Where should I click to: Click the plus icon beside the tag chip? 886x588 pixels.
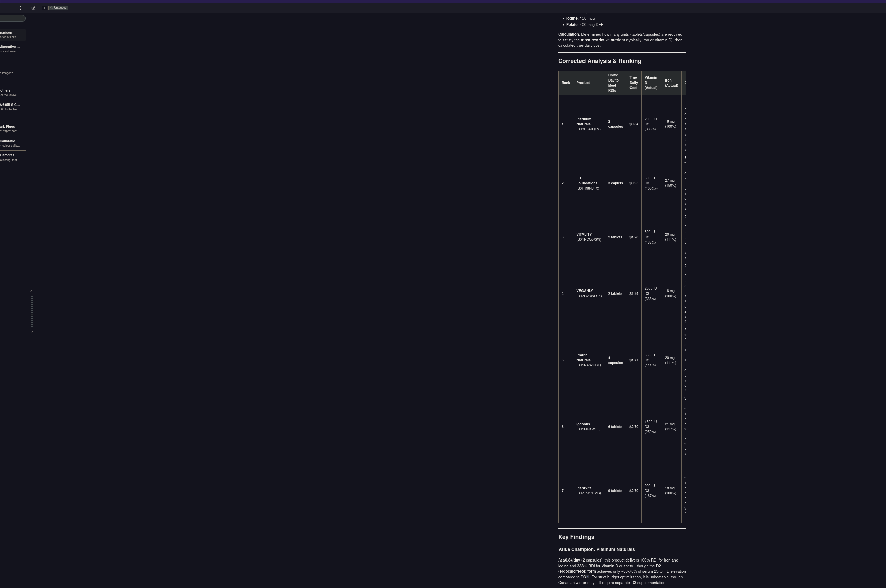pos(45,8)
